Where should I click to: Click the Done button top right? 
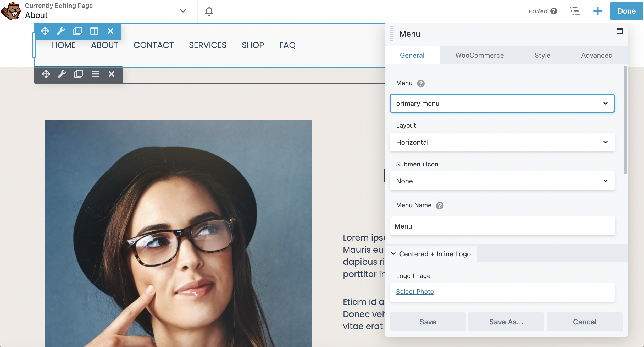pos(626,11)
